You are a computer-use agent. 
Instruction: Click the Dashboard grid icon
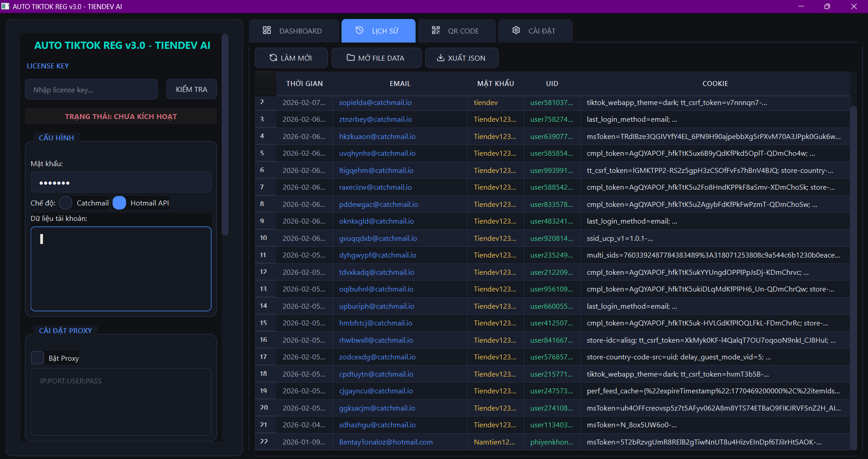pos(267,30)
